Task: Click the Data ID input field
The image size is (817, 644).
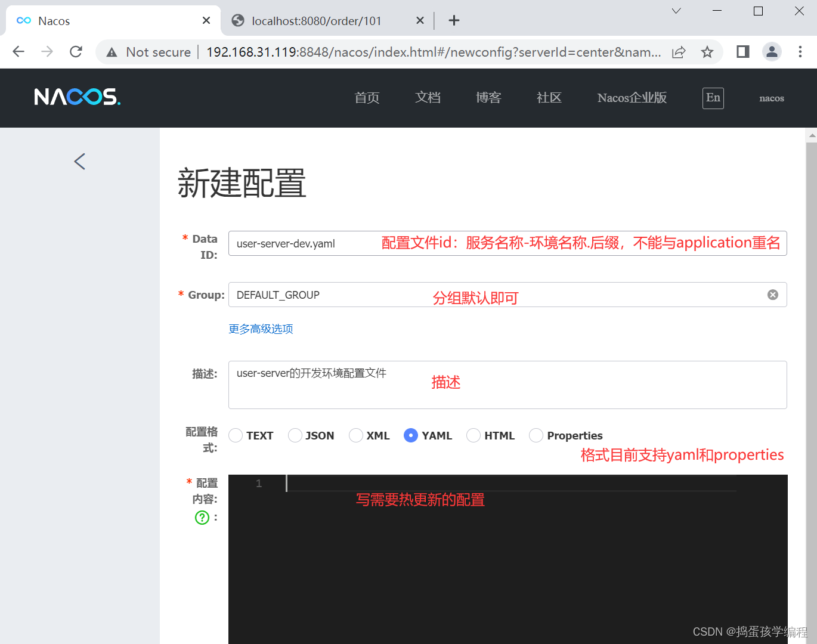Action: coord(507,243)
